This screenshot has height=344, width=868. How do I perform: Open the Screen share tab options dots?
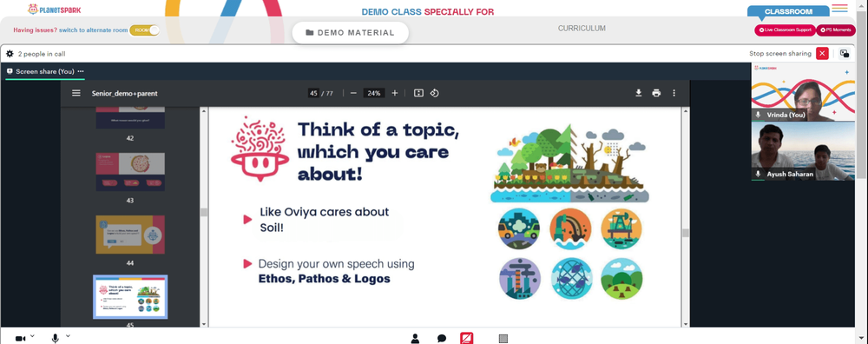click(81, 71)
